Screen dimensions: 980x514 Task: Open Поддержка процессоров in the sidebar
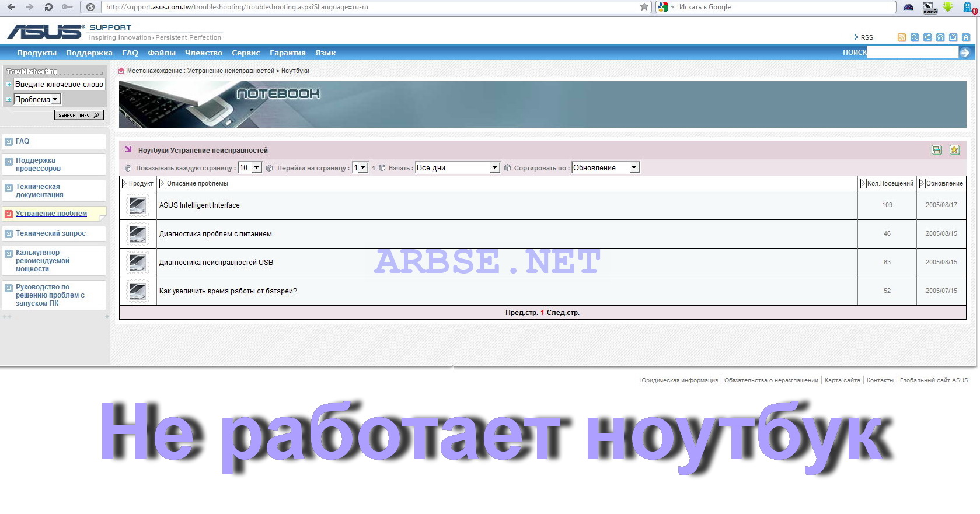(x=54, y=165)
